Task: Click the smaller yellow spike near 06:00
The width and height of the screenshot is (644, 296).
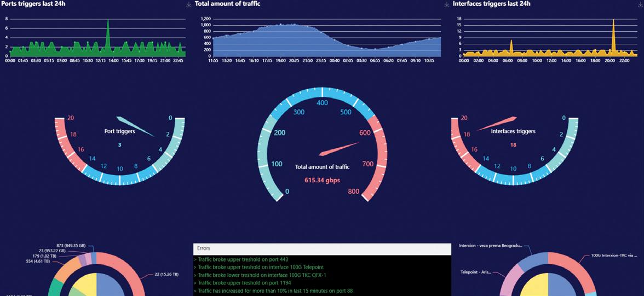Action: 511,47
